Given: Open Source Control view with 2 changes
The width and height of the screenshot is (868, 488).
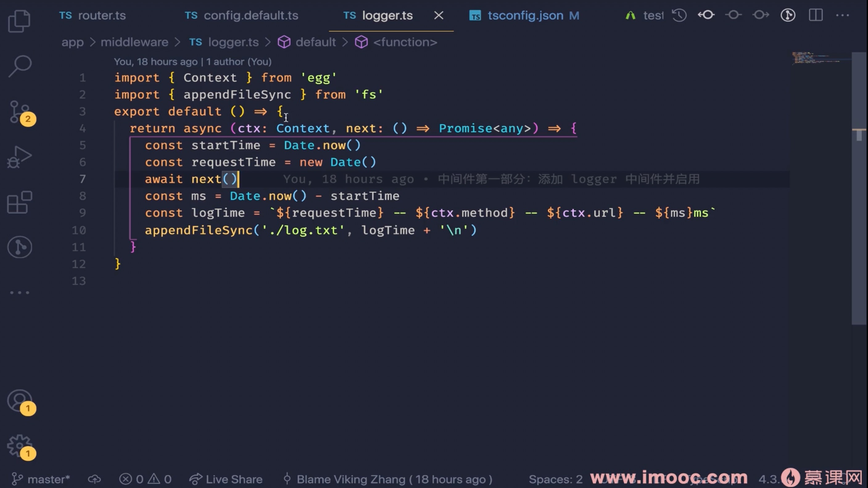Looking at the screenshot, I should tap(21, 113).
